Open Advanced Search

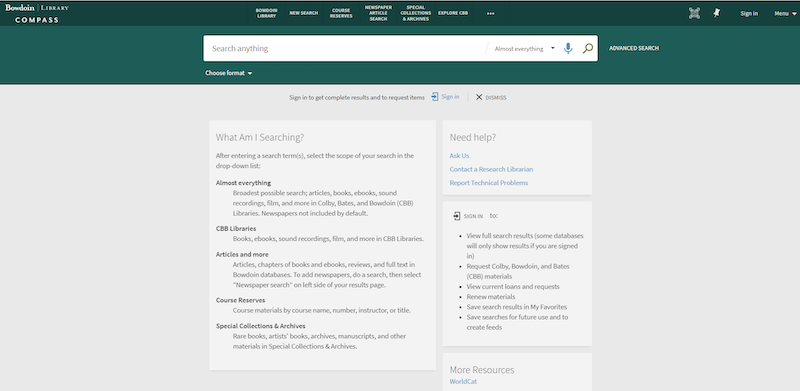634,48
